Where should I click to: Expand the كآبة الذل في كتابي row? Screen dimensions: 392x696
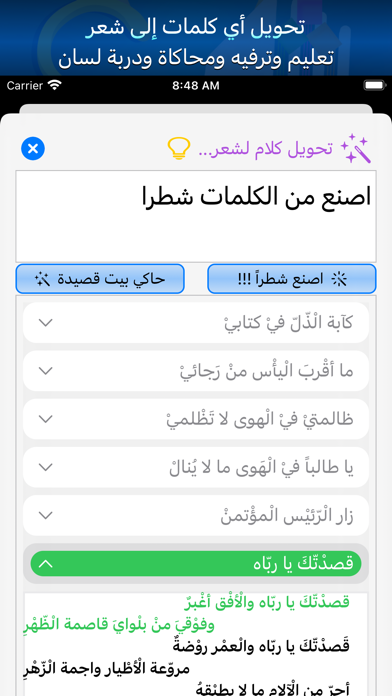coord(196,323)
